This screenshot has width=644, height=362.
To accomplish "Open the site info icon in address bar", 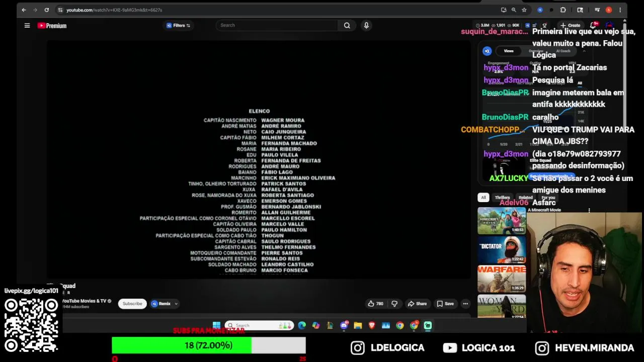I will pos(60,10).
